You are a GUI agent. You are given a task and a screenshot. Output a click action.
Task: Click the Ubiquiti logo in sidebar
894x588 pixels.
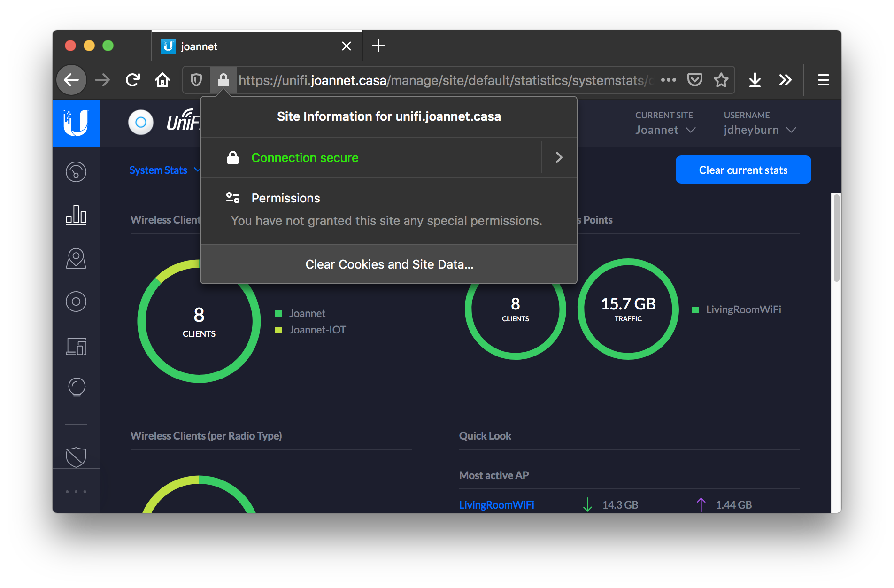click(76, 123)
